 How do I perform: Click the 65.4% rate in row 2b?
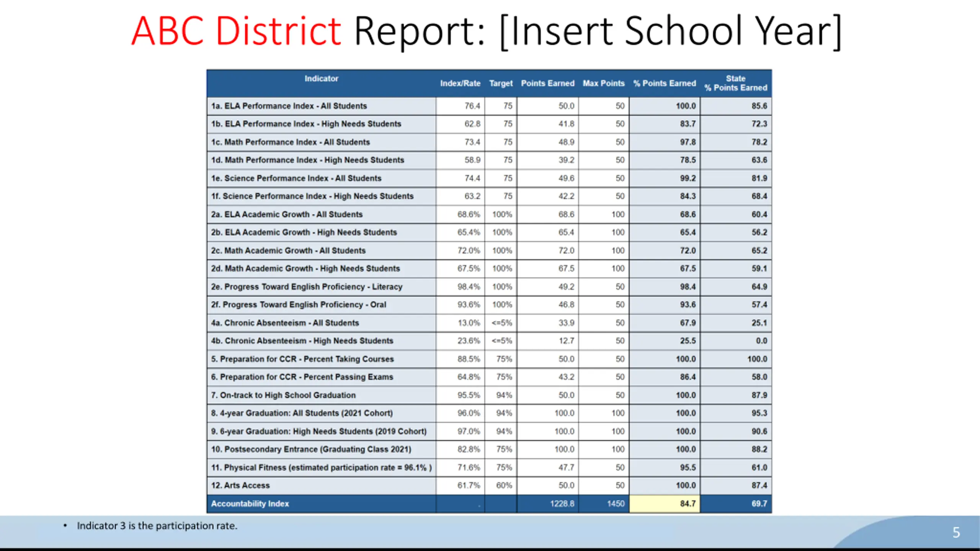point(469,232)
